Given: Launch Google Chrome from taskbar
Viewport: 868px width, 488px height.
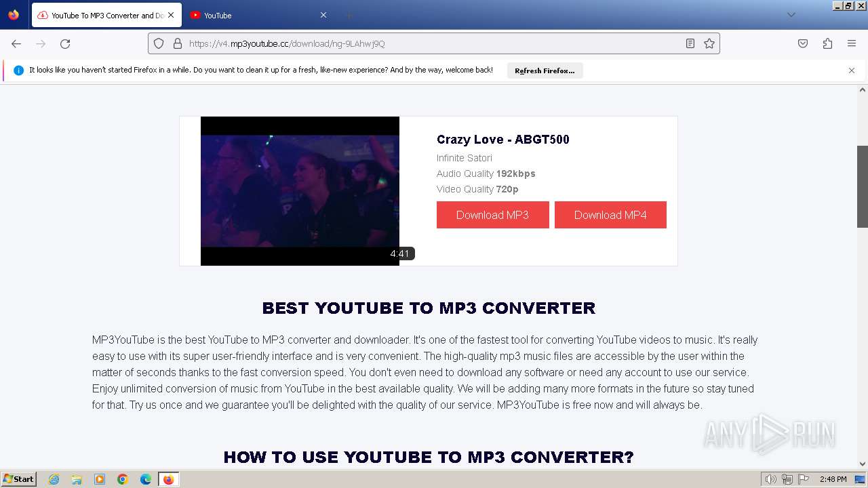Looking at the screenshot, I should (x=123, y=479).
